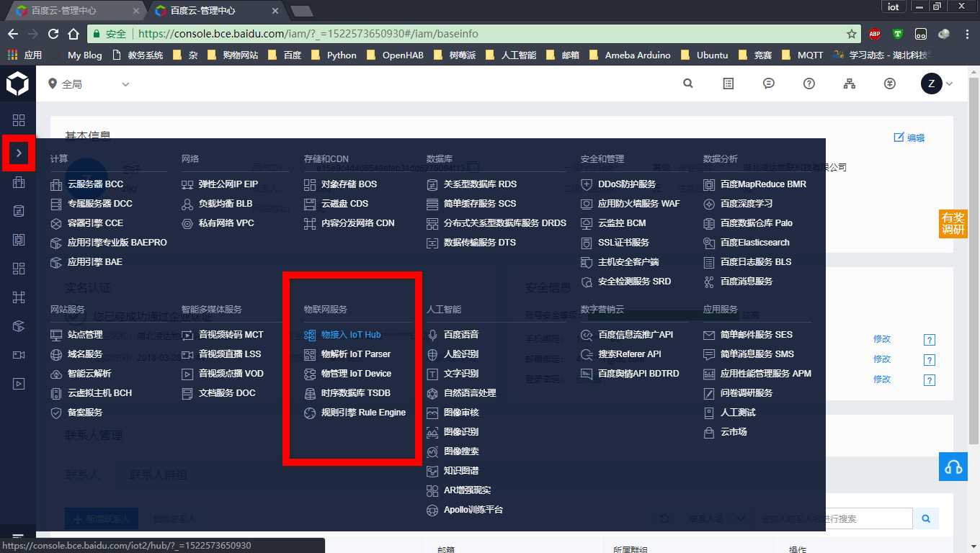Open the billing yen icon
The image size is (980, 553).
coord(890,84)
